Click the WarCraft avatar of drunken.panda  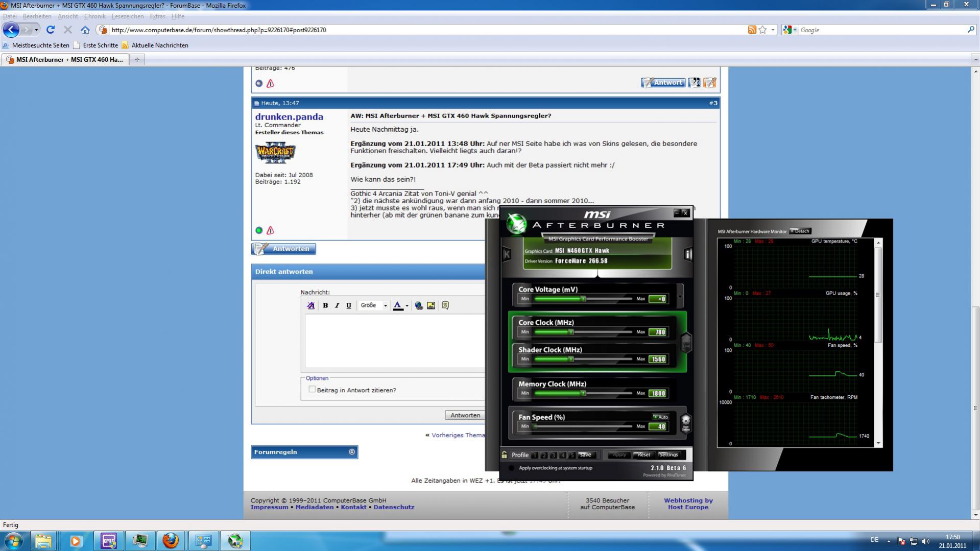275,152
